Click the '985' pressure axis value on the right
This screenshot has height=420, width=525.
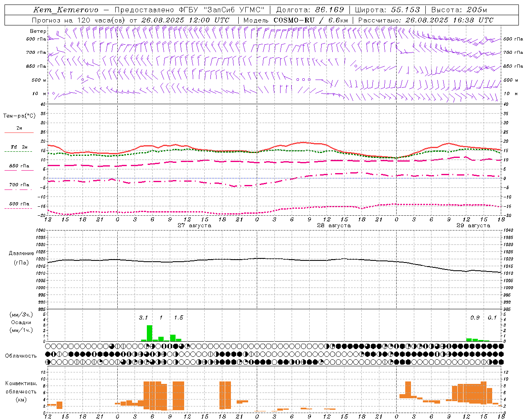(508, 310)
